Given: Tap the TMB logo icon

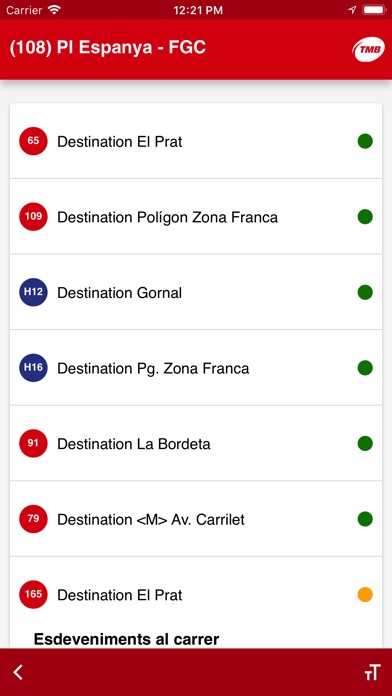Looking at the screenshot, I should 368,50.
